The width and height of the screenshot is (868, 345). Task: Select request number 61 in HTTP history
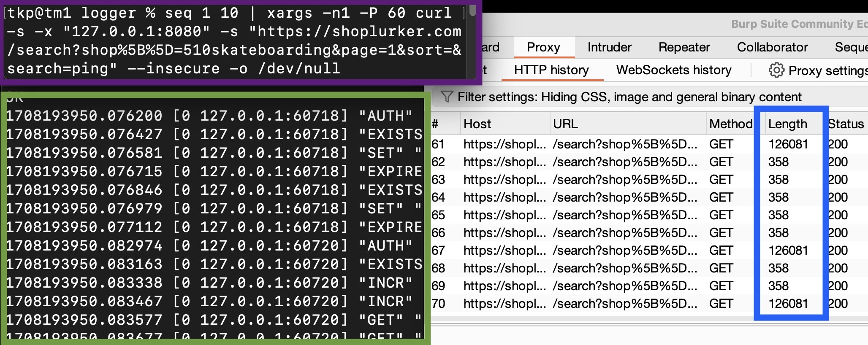(x=438, y=144)
